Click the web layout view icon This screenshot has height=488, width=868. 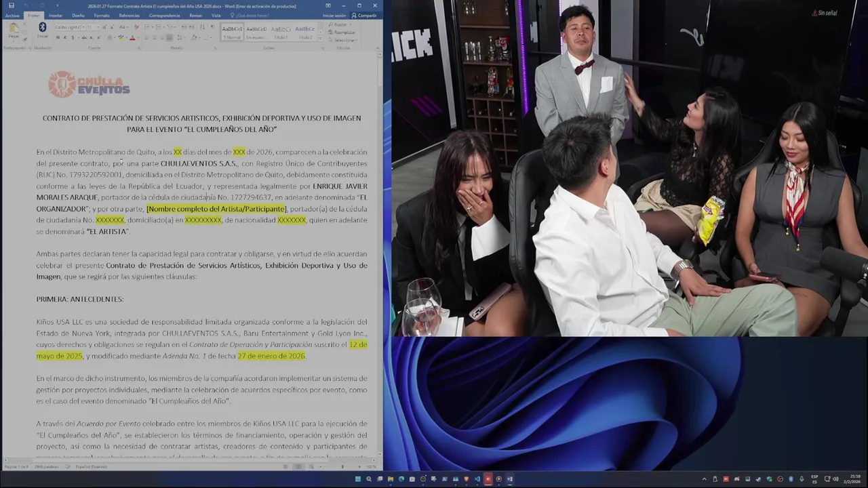pos(311,467)
